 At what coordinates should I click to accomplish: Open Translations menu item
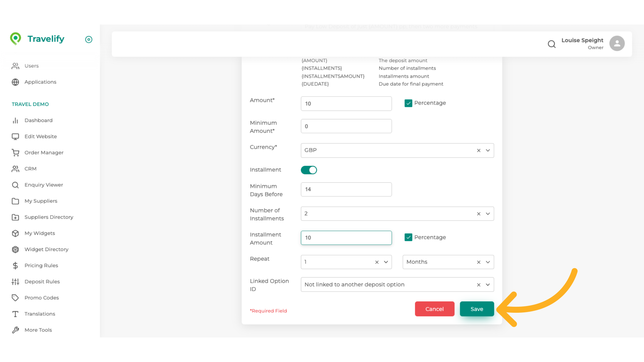click(40, 314)
